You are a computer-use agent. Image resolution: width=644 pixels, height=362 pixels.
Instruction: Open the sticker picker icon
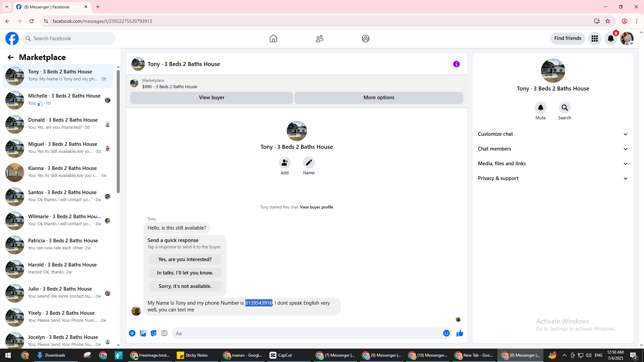click(x=154, y=333)
